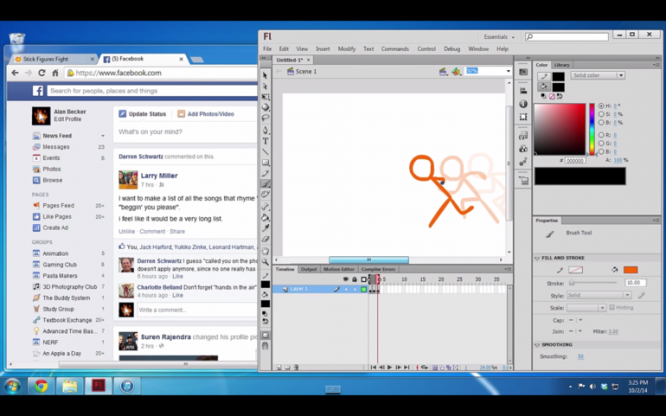Select the Text tool in tools panel
The width and height of the screenshot is (666, 416).
pyautogui.click(x=266, y=141)
